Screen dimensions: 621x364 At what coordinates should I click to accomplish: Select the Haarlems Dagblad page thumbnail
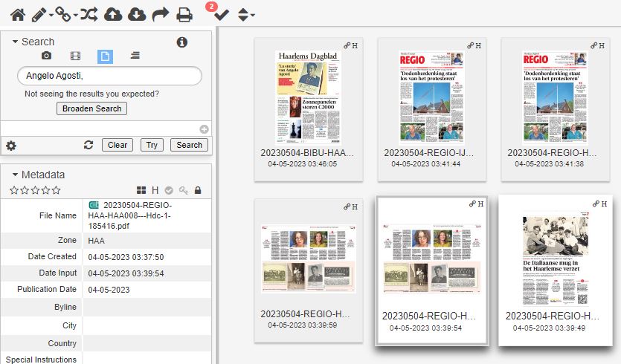[x=309, y=97]
